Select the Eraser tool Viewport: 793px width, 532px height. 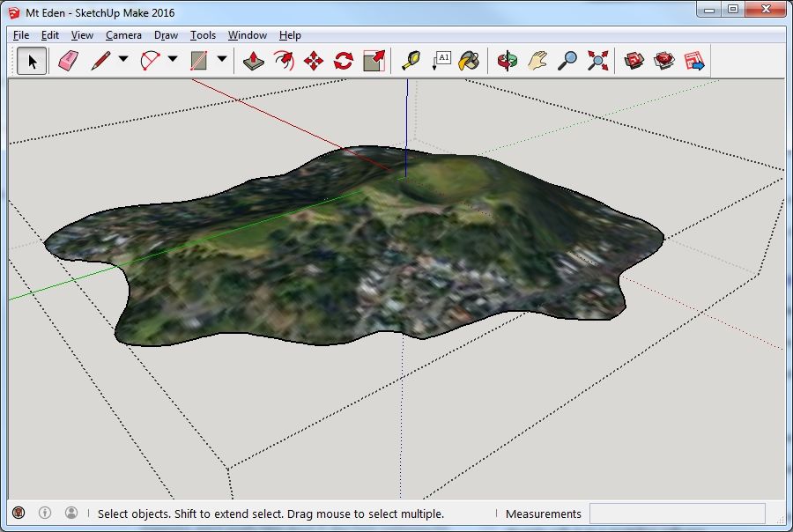[68, 61]
